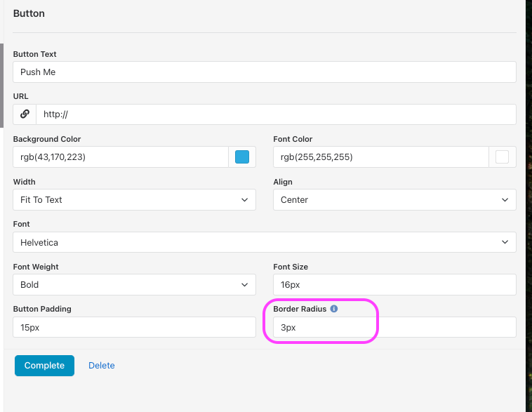Click the Font Color rgb text field

[381, 157]
